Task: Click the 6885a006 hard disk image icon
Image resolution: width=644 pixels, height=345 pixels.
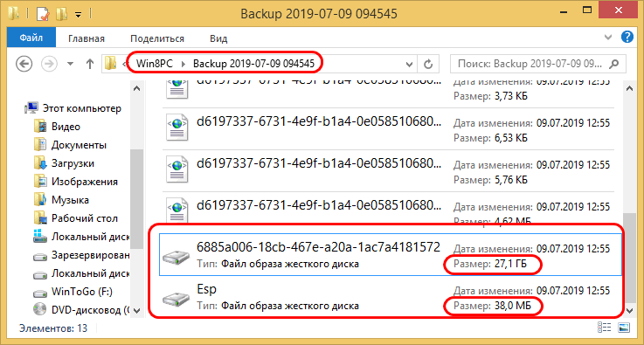Action: 177,258
